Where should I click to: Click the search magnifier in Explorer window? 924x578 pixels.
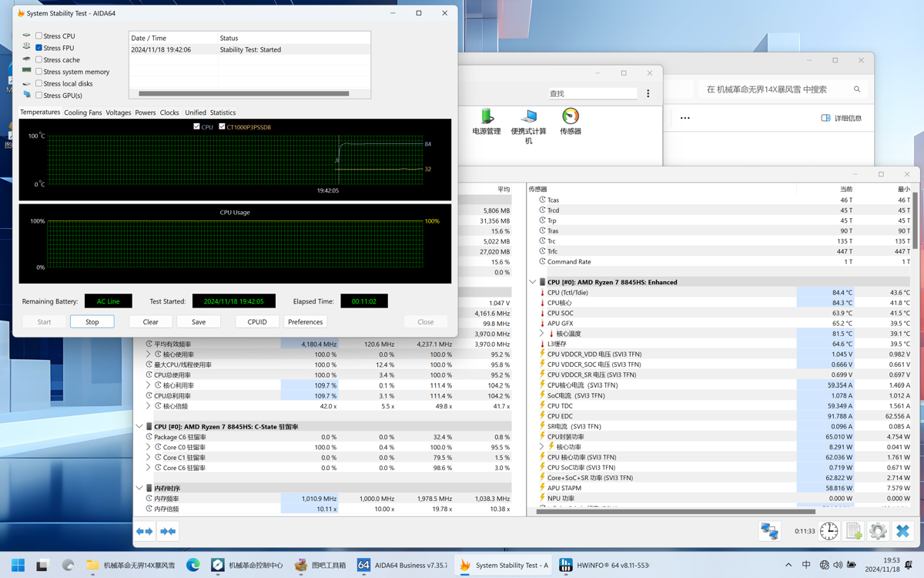click(x=857, y=89)
